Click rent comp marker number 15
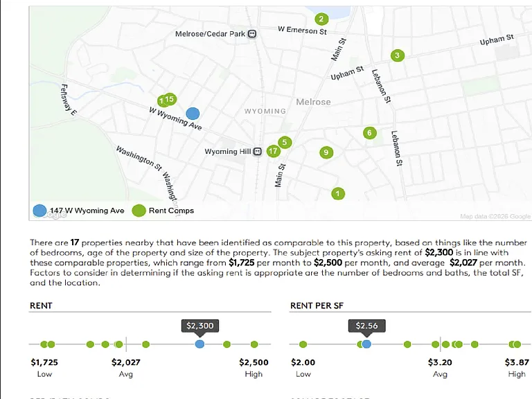Image resolution: width=532 pixels, height=399 pixels. click(x=169, y=99)
